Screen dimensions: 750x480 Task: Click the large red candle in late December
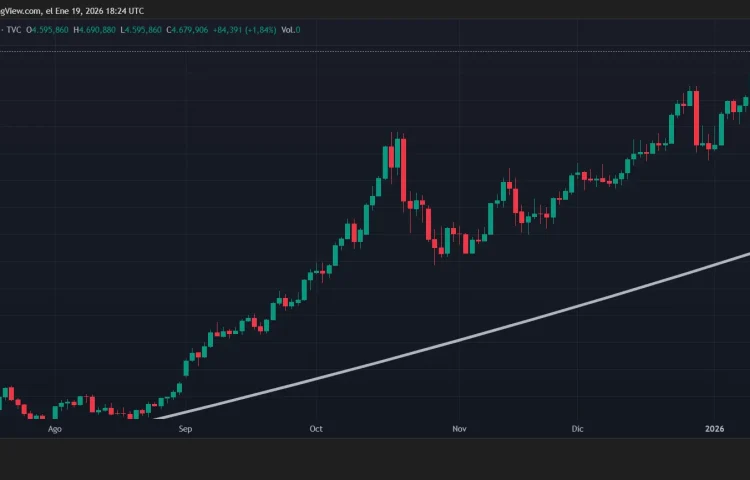697,118
